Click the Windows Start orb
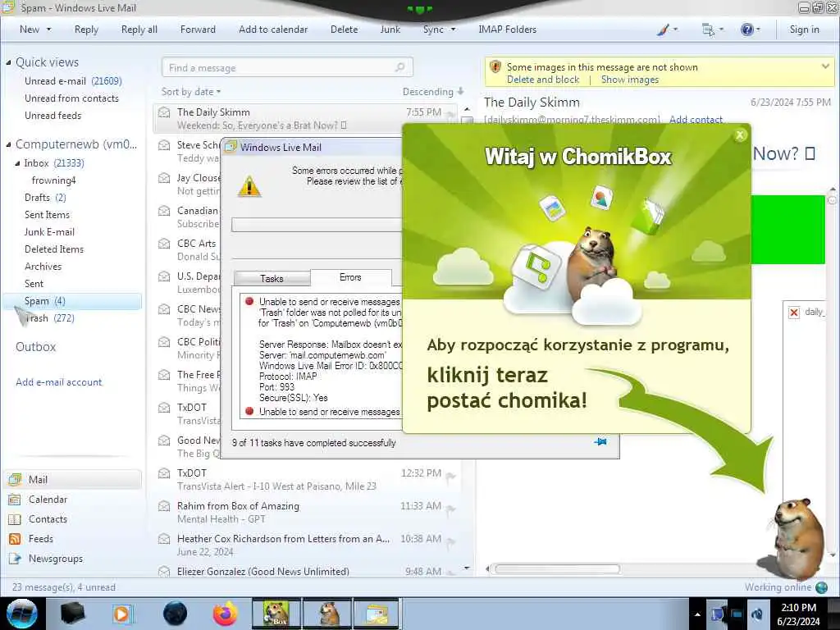Image resolution: width=840 pixels, height=630 pixels. click(22, 614)
